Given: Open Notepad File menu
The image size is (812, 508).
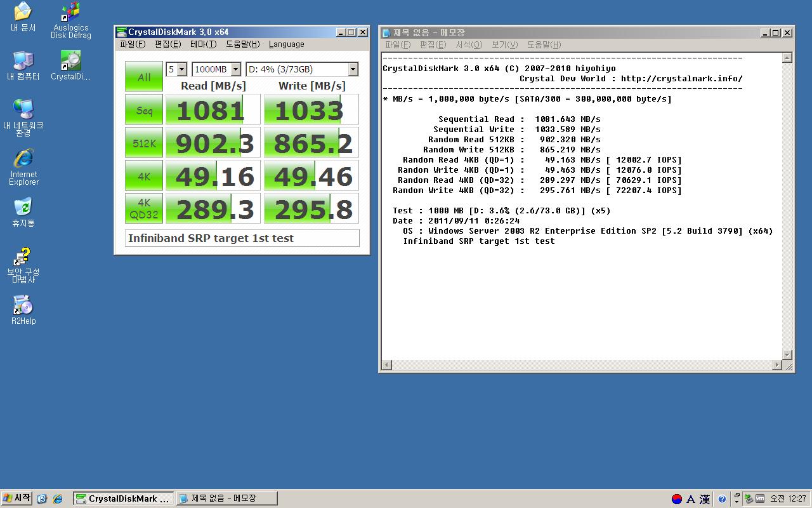Looking at the screenshot, I should [x=397, y=45].
